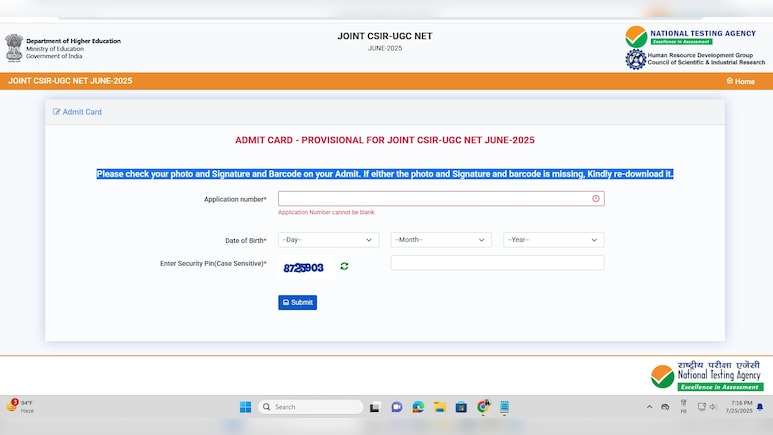
Task: Open the weather widget showing 94°F Haze
Action: [20, 406]
